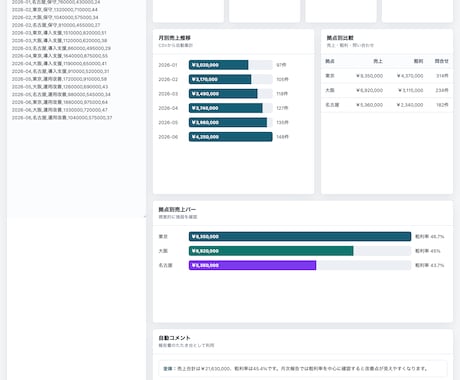
Task: Select the 2026-04 monthly sales bar
Action: 226,108
